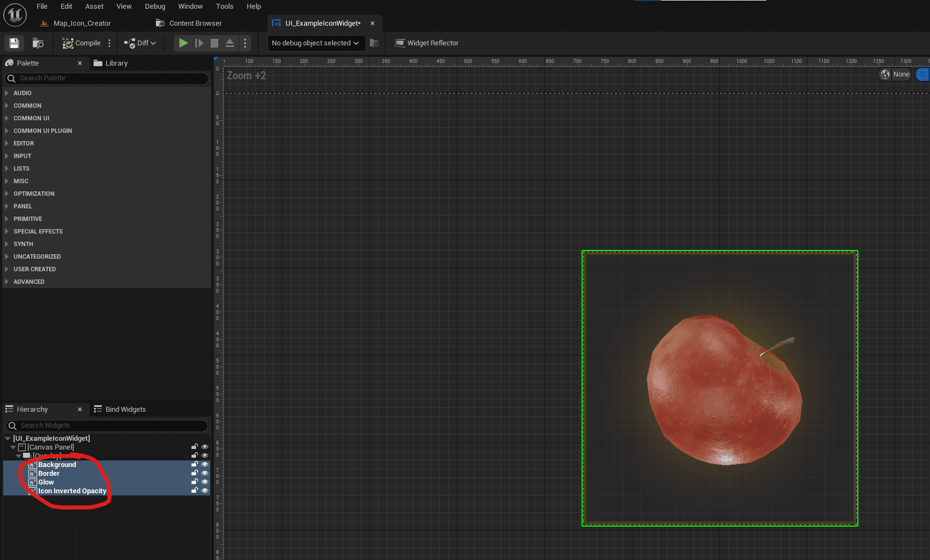This screenshot has height=560, width=930.
Task: Collapse the Canvas Panel node
Action: (x=13, y=447)
